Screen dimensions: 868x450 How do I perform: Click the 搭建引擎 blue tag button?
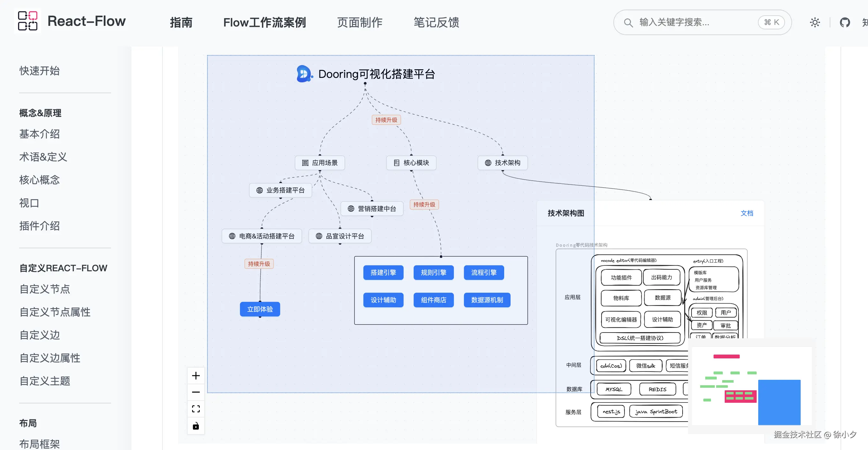[x=383, y=272]
